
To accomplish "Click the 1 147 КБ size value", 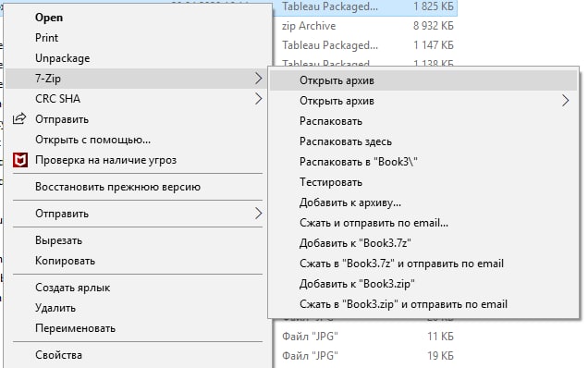I will [433, 45].
